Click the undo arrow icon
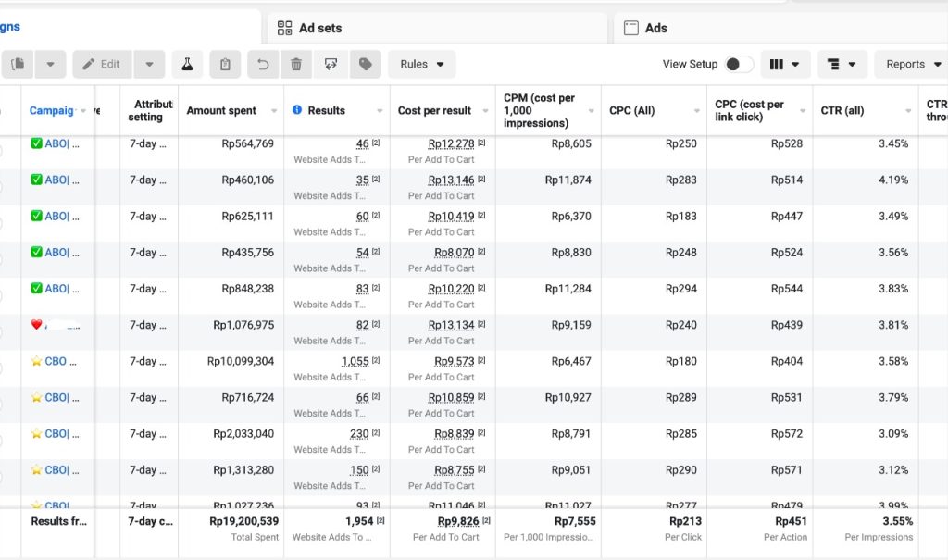The image size is (948, 560). pos(263,64)
